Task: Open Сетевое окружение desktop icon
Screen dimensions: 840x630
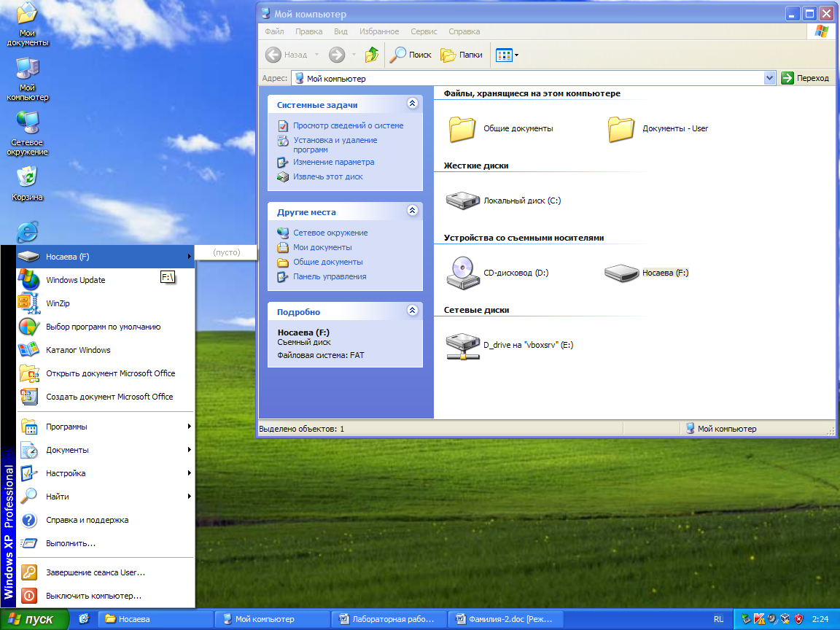Action: pos(27,133)
